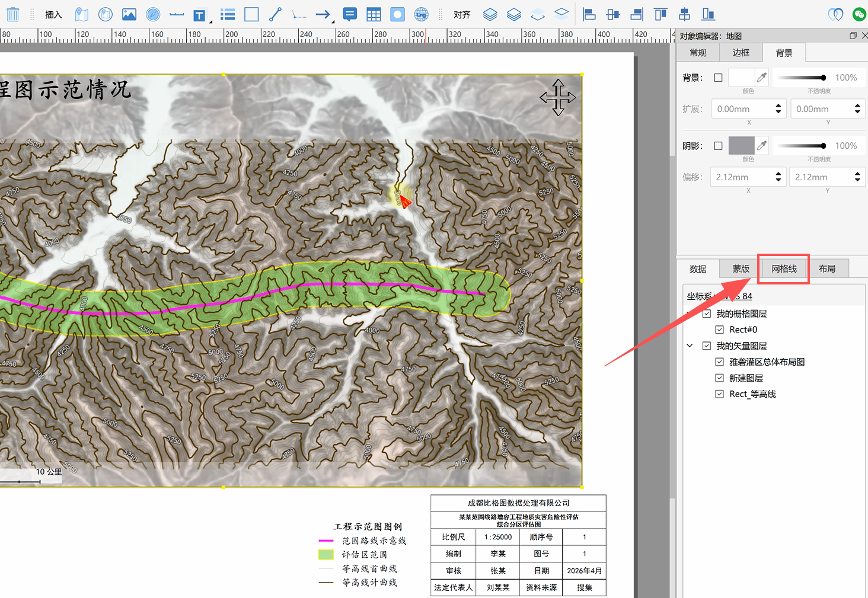This screenshot has height=598, width=868.
Task: Align selected objects to the left
Action: click(589, 14)
